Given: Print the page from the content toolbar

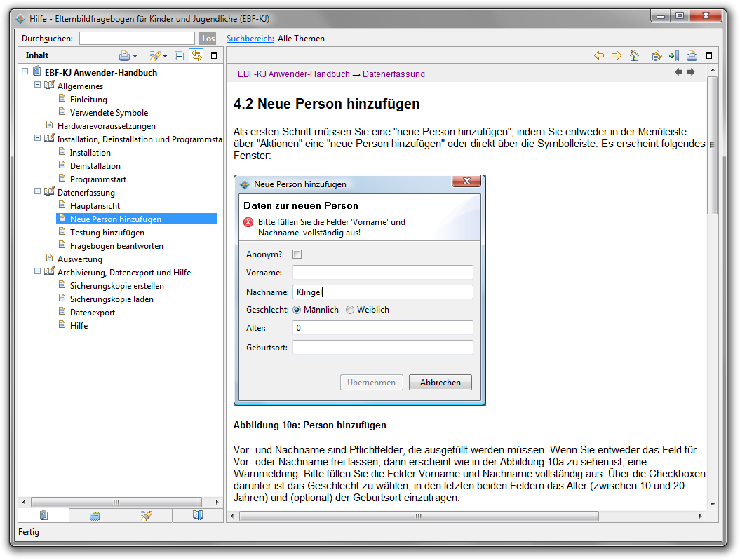Looking at the screenshot, I should (692, 55).
